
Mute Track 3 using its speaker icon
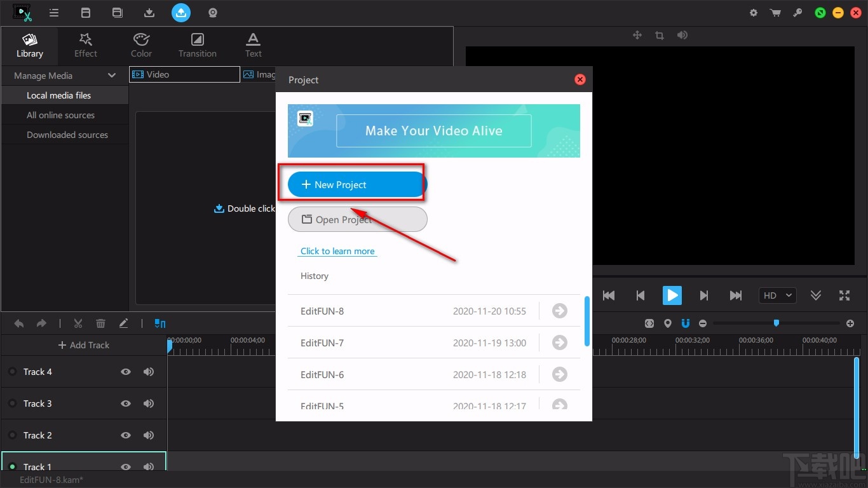(149, 403)
